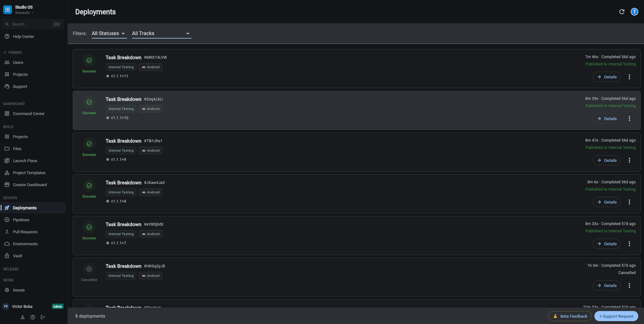Open the Deployments section in the sidebar
Viewport: 644px width, 324px height.
tap(24, 208)
